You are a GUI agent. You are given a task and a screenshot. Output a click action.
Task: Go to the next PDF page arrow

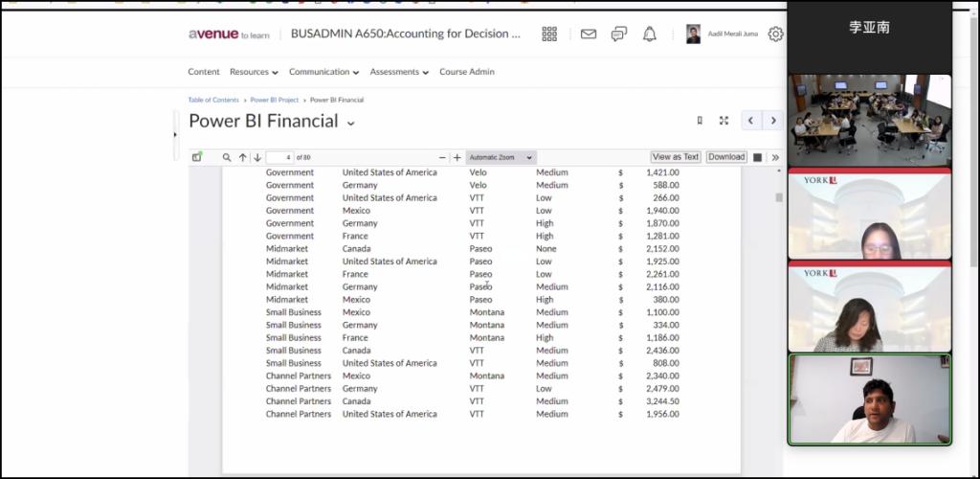[x=257, y=157]
